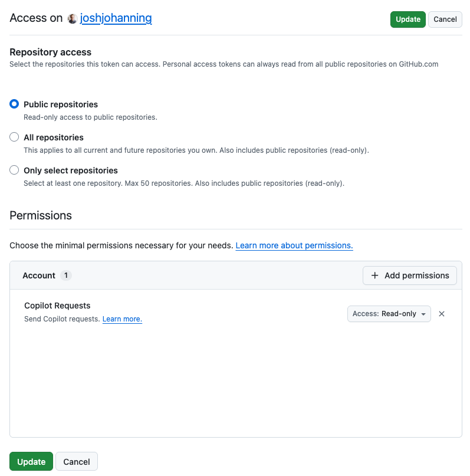This screenshot has width=470, height=476.
Task: Open the joshjohanning username link
Action: 116,18
